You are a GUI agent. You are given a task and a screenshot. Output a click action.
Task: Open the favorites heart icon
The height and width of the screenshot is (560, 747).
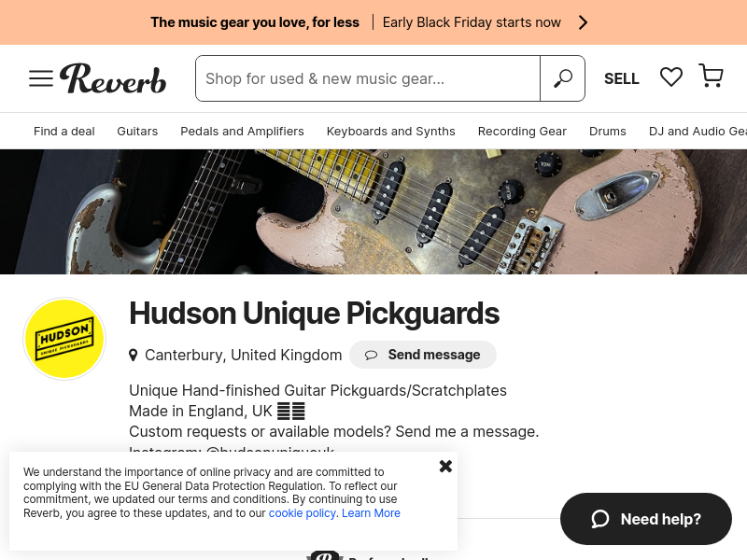coord(670,77)
